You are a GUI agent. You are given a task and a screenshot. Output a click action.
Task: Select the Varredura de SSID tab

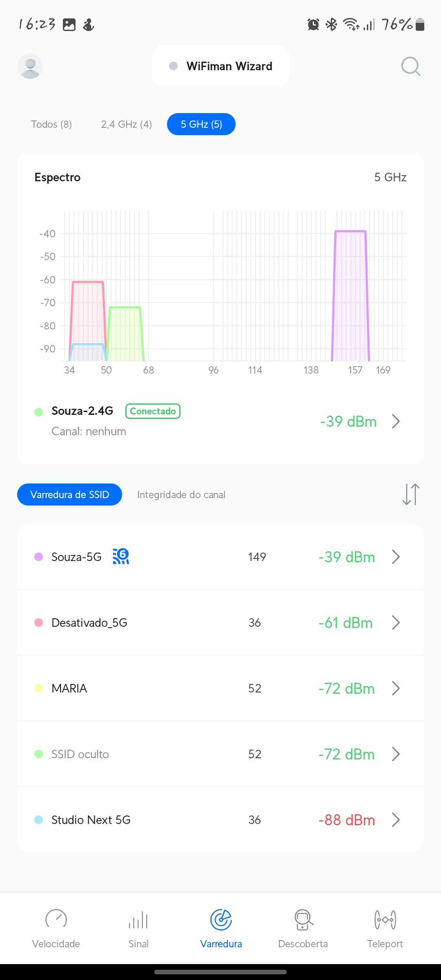click(69, 494)
